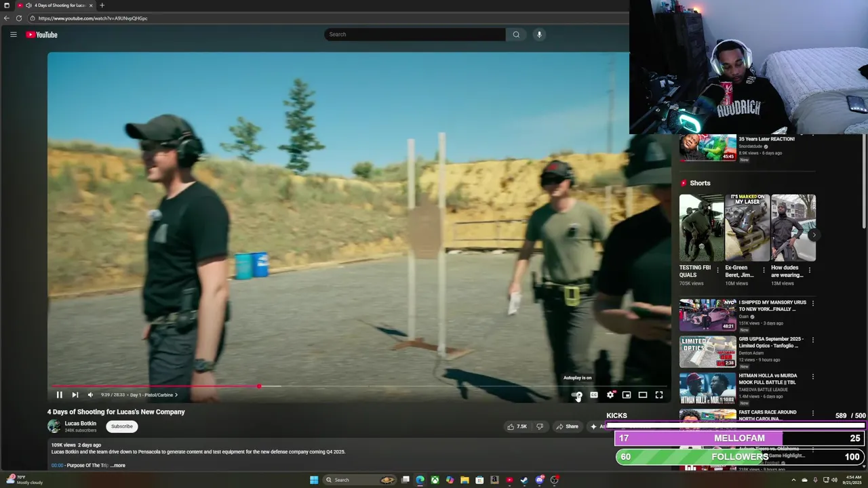
Task: Start voice search with microphone icon
Action: point(539,35)
